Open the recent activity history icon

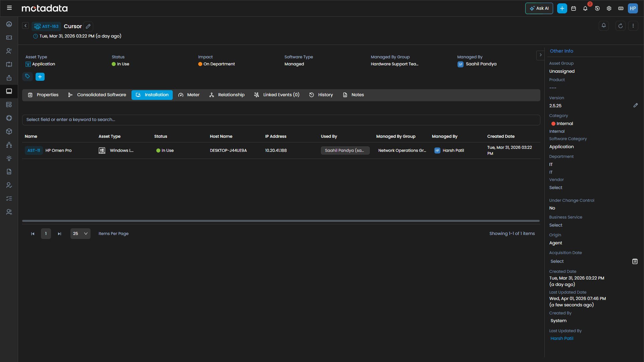(597, 8)
